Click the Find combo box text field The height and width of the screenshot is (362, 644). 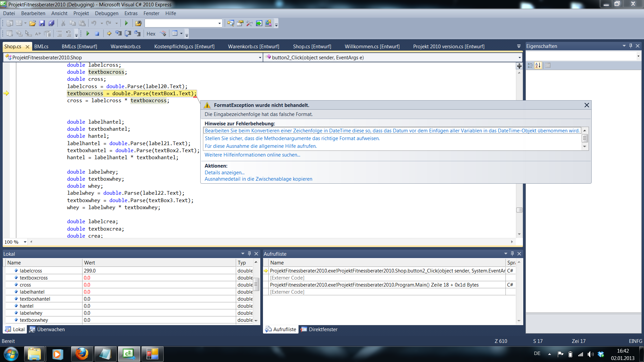point(181,23)
